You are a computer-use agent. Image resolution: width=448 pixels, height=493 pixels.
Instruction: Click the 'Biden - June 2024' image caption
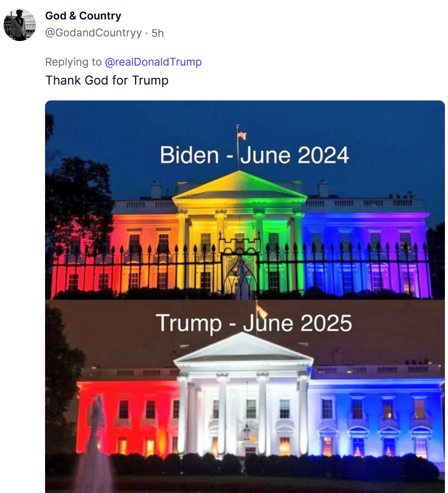(x=254, y=155)
